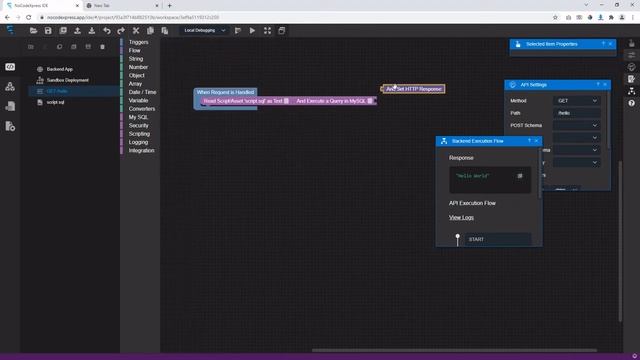Click the Save All toolbar icon
Viewport: 640px width, 360px height.
(x=63, y=31)
